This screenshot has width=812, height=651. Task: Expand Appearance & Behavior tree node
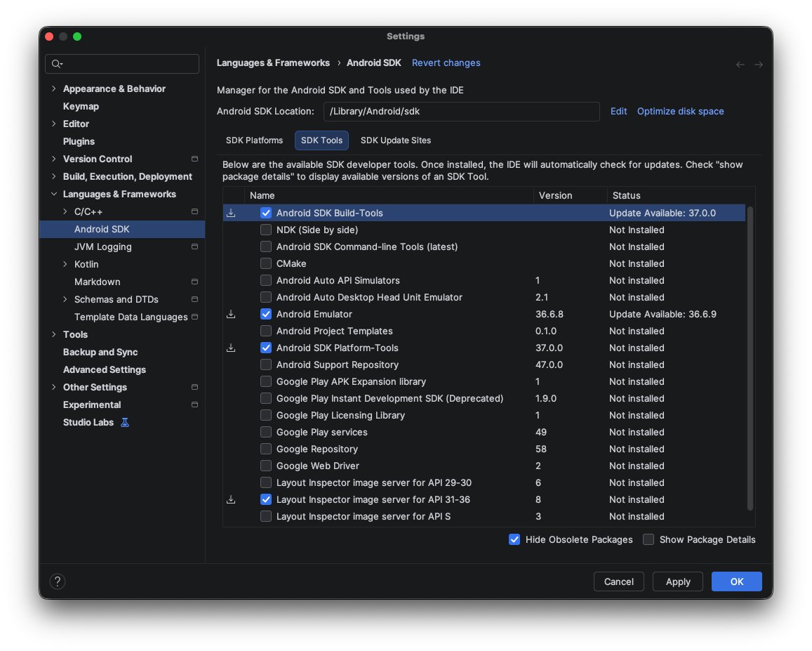[x=54, y=88]
